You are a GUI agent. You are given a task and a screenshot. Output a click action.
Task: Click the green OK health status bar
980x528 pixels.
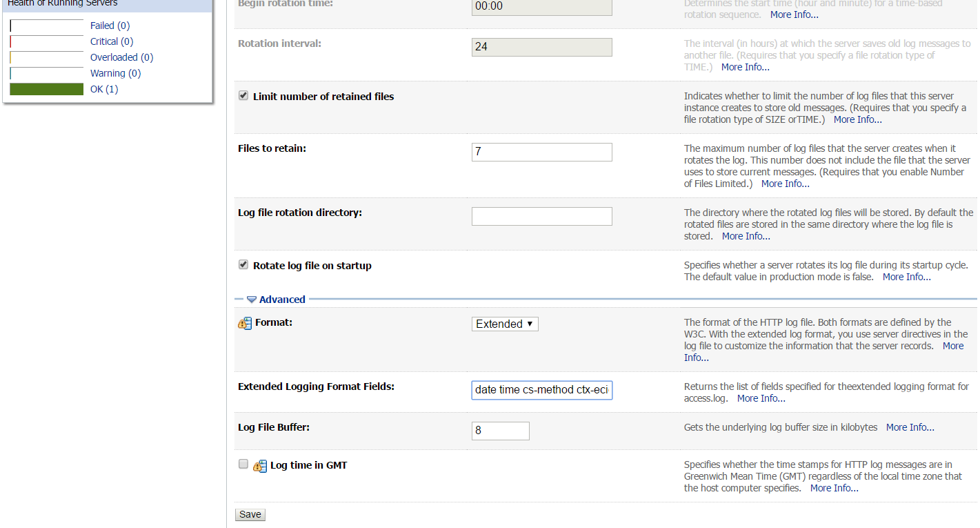tap(46, 88)
